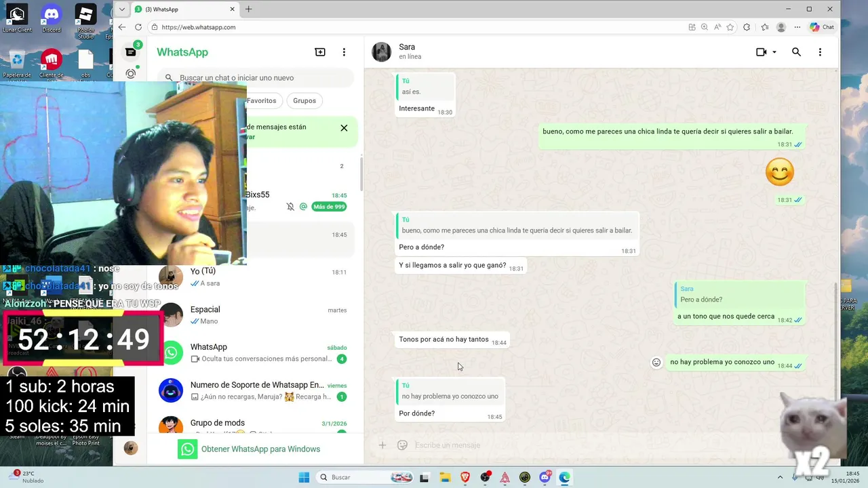Toggle the read aloud icon in the address bar
The width and height of the screenshot is (868, 488).
[x=717, y=27]
